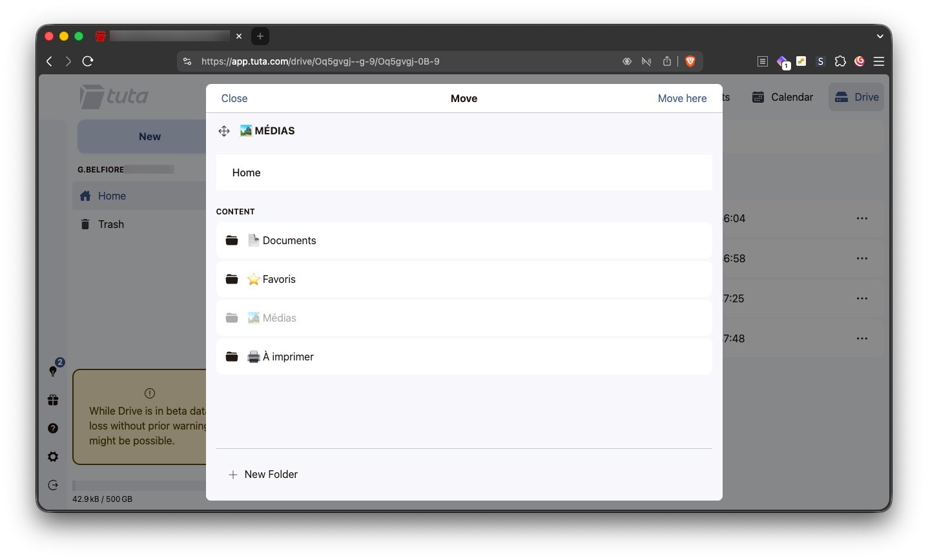Click Move here to confirm move

682,98
